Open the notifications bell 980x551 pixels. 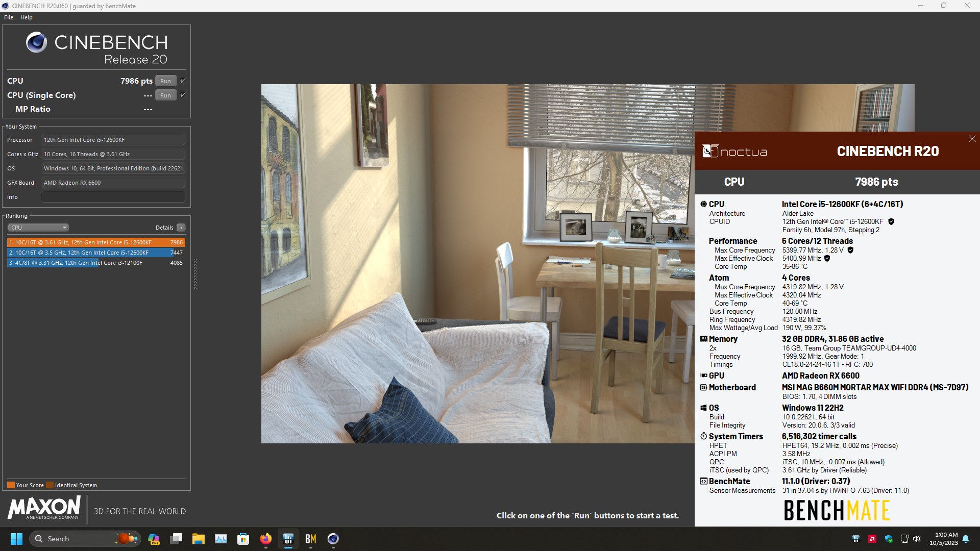point(966,539)
